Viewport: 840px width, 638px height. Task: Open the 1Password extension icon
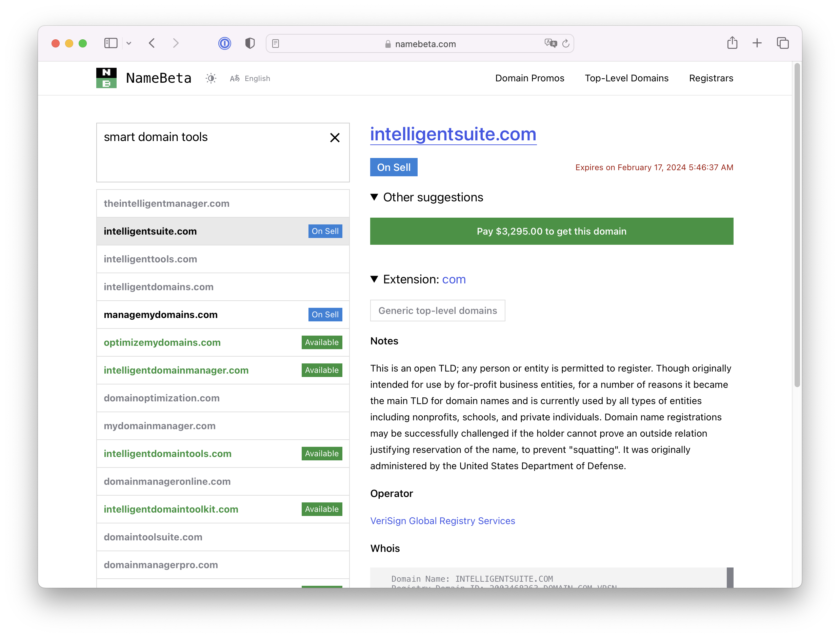[224, 43]
